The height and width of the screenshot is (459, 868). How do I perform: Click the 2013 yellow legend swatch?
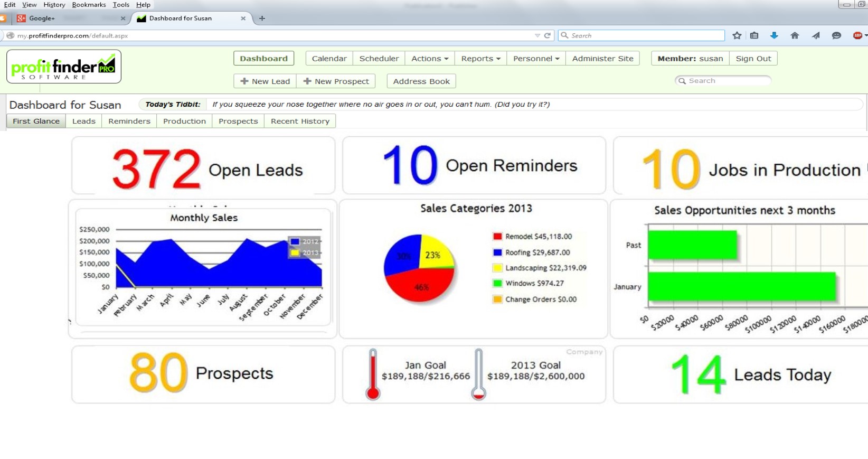tap(295, 253)
